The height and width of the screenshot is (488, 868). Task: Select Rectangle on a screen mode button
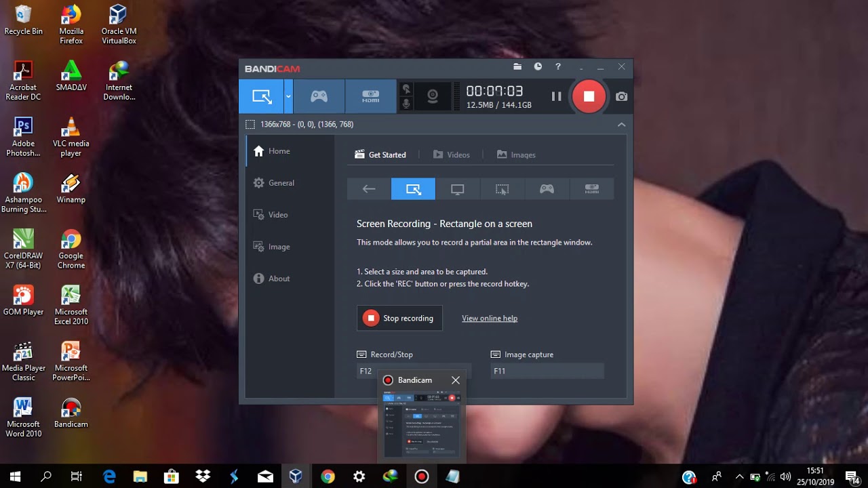tap(413, 189)
